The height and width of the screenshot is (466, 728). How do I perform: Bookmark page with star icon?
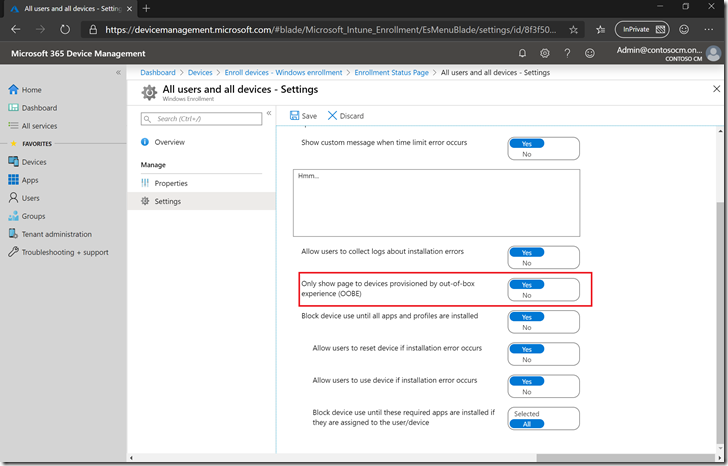(573, 30)
